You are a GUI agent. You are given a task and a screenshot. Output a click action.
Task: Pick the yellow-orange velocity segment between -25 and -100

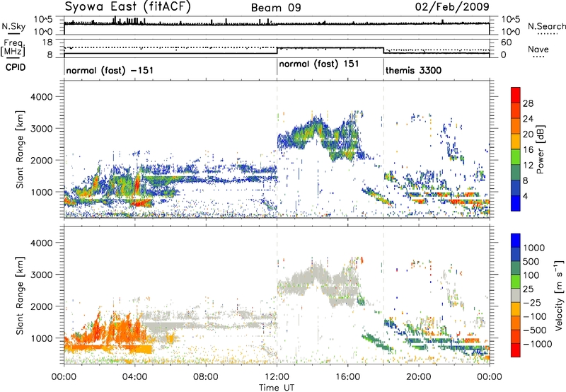tap(516, 309)
